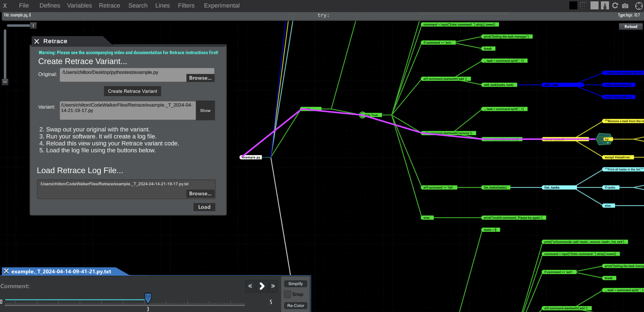Screen dimensions: 644x312
Task: Toggle the grid display icon
Action: [584, 5]
